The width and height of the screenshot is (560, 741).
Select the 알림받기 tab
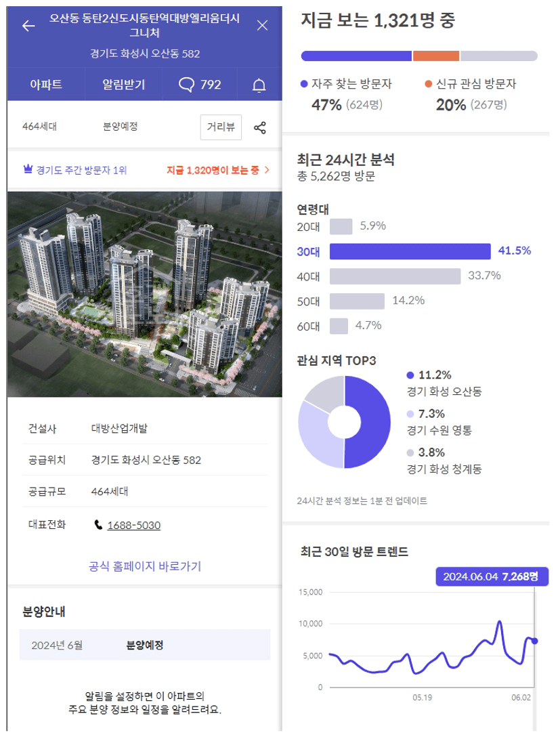[123, 85]
